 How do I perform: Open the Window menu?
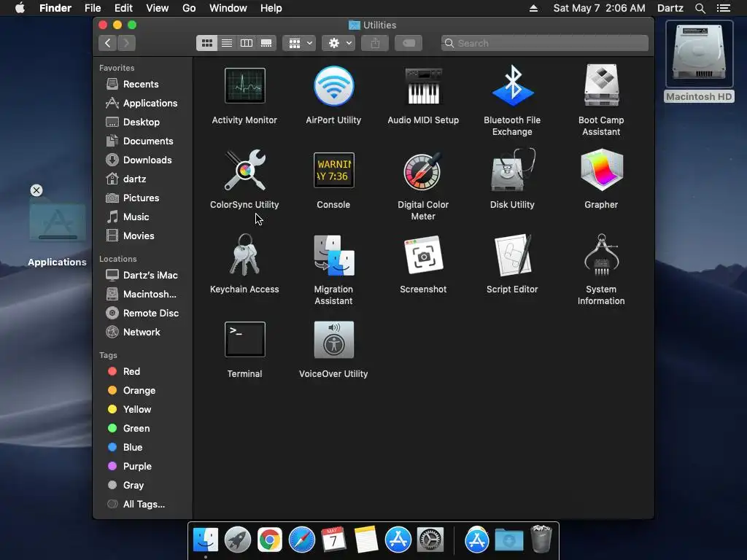click(228, 8)
